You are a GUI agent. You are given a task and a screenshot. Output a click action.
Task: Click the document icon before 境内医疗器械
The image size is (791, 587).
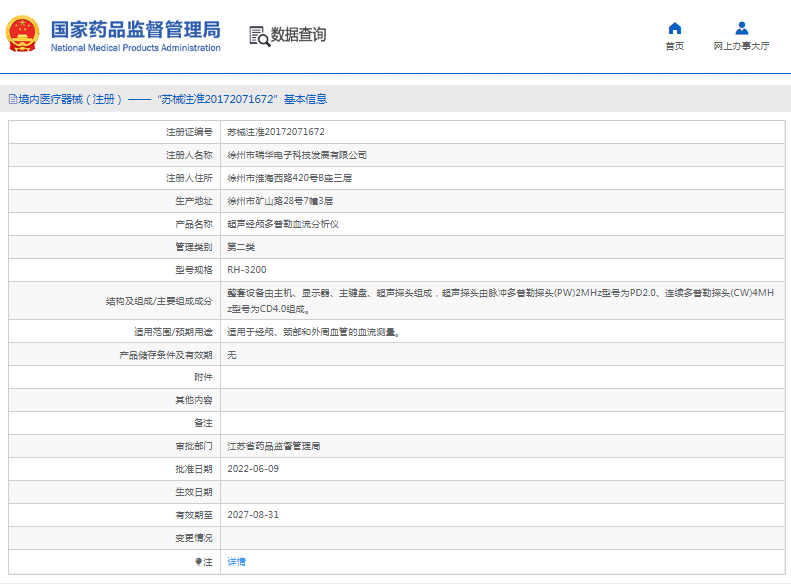pyautogui.click(x=12, y=99)
